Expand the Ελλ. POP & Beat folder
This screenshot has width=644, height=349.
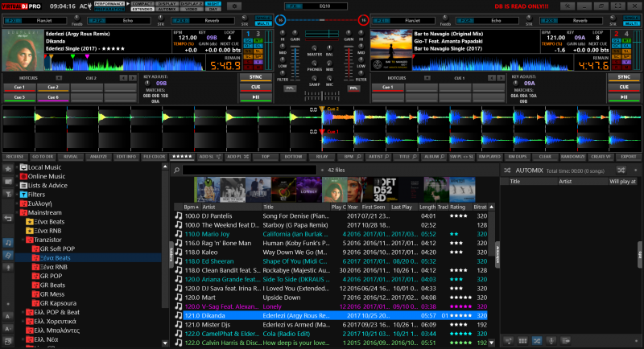pyautogui.click(x=23, y=312)
